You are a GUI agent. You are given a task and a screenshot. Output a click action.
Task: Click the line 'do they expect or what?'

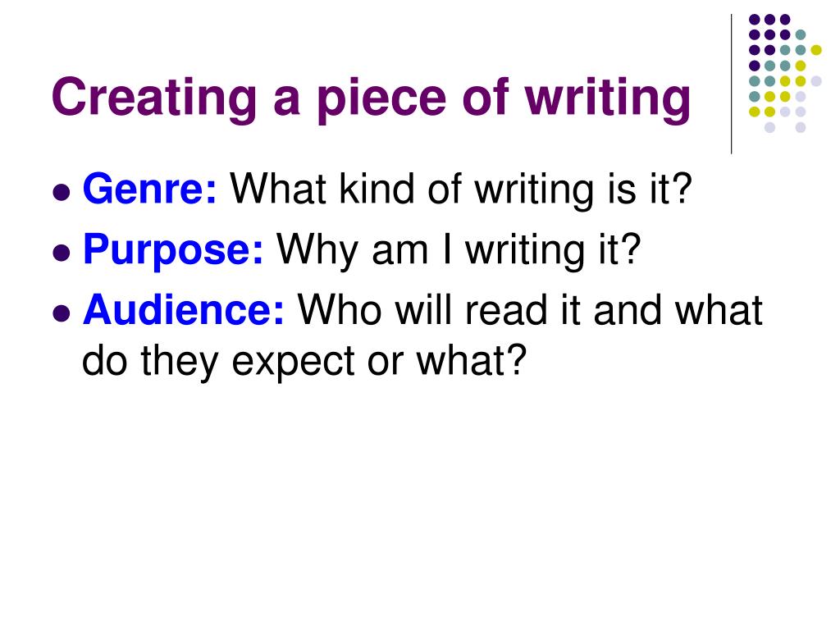click(304, 362)
